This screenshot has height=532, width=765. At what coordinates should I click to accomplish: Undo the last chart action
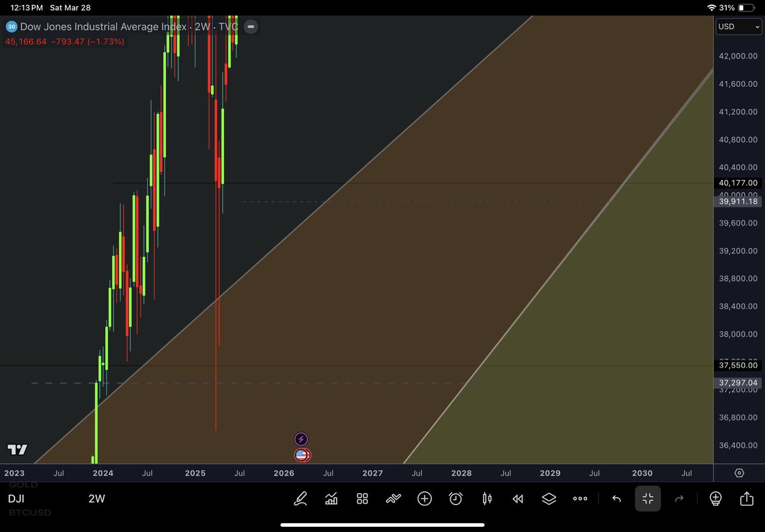click(616, 498)
